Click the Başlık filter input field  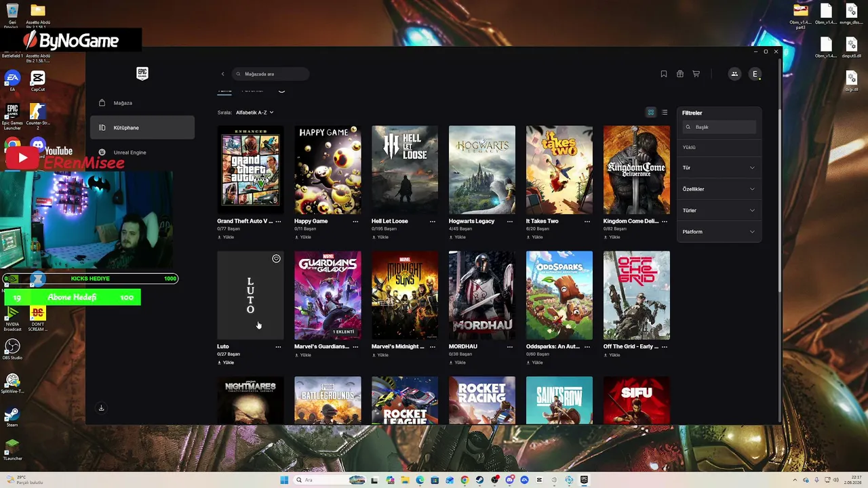tap(719, 127)
